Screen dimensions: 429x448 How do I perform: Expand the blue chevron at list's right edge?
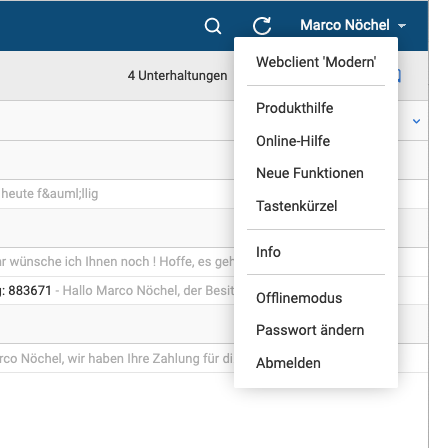(416, 121)
